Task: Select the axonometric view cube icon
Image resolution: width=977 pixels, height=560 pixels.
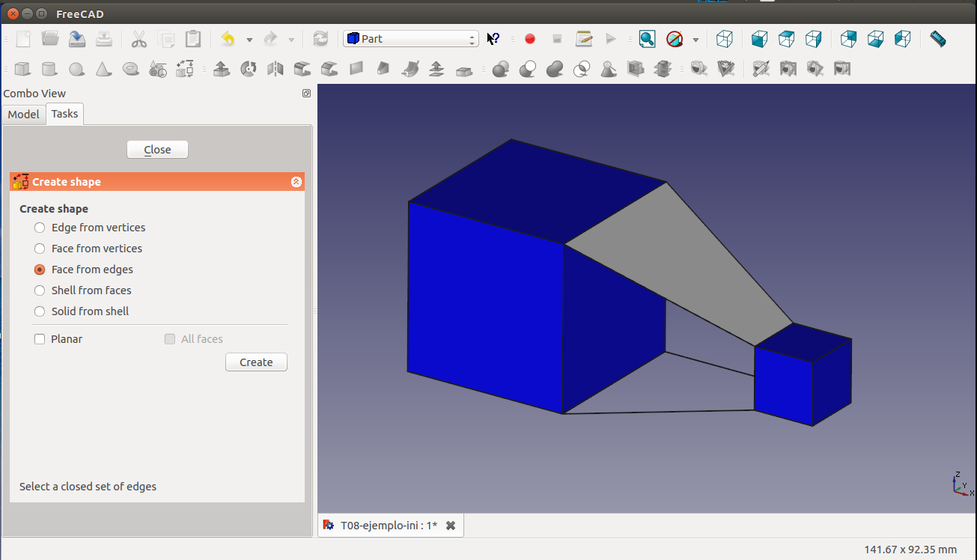Action: (x=724, y=39)
